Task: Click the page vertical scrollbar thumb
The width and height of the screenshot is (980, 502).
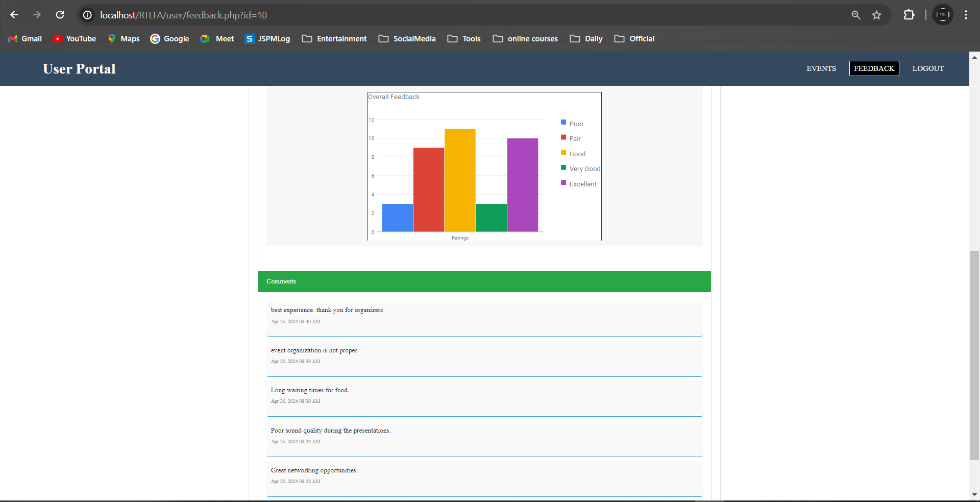Action: point(974,355)
